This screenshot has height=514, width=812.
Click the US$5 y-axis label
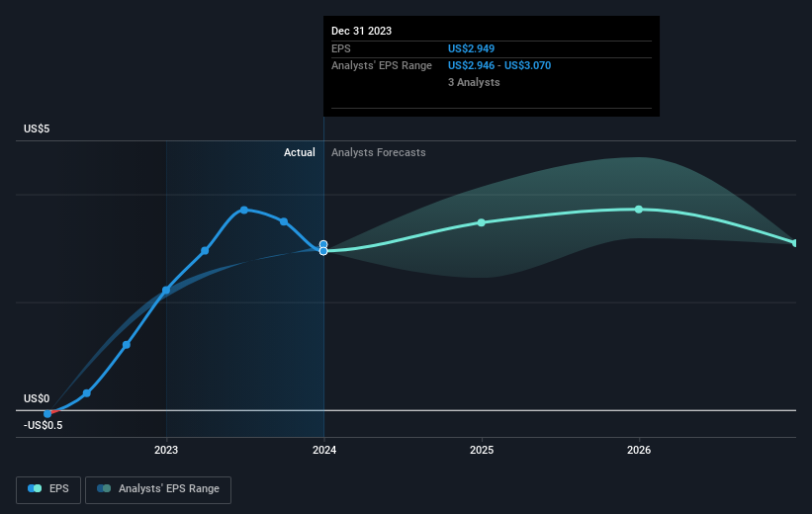(x=37, y=128)
